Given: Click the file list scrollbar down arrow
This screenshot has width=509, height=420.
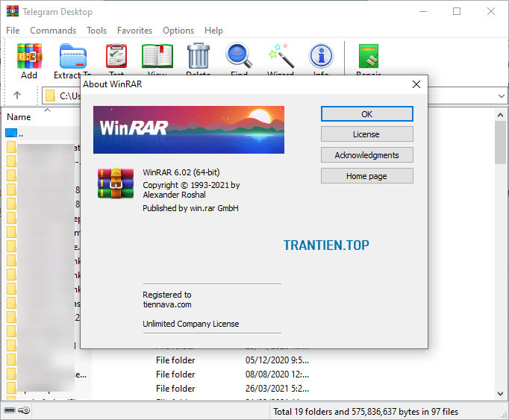Looking at the screenshot, I should pos(500,393).
